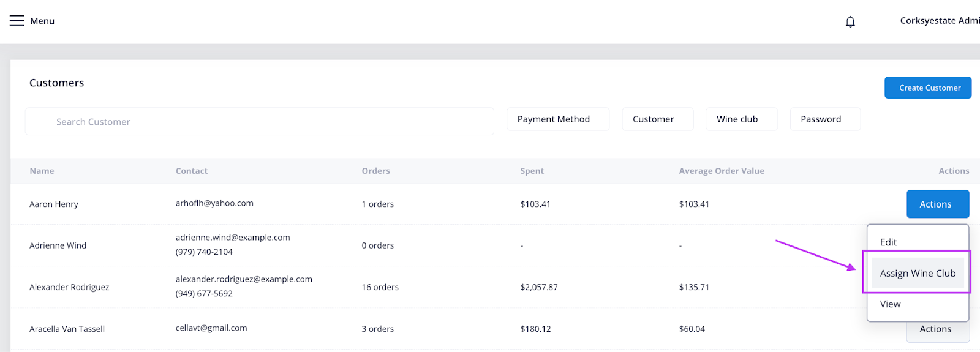Click Actions button for Aracella Van Tassell
This screenshot has width=980, height=352.
coord(937,331)
